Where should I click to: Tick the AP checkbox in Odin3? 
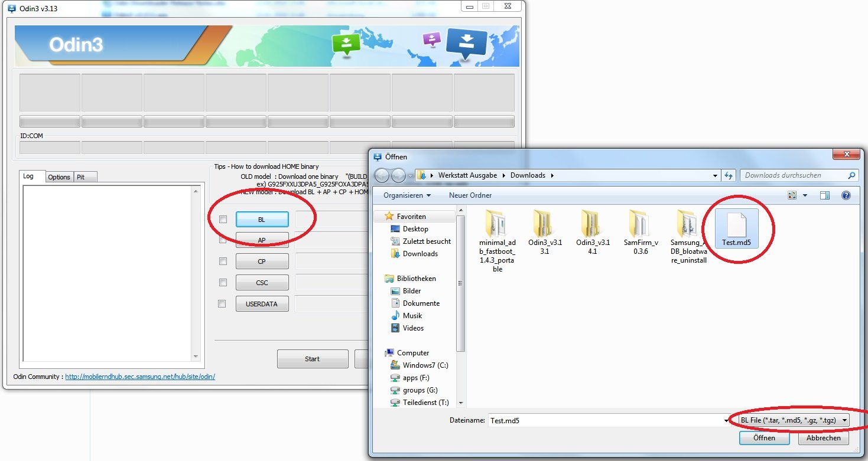point(223,240)
